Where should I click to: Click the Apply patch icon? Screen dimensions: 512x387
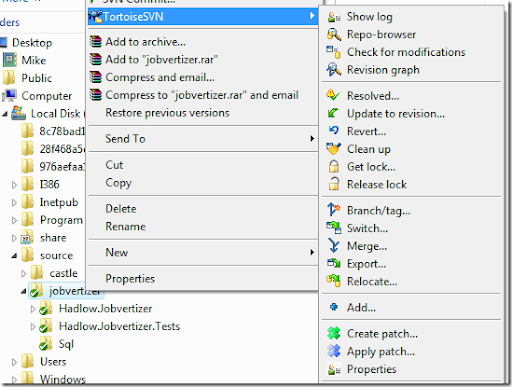point(334,351)
